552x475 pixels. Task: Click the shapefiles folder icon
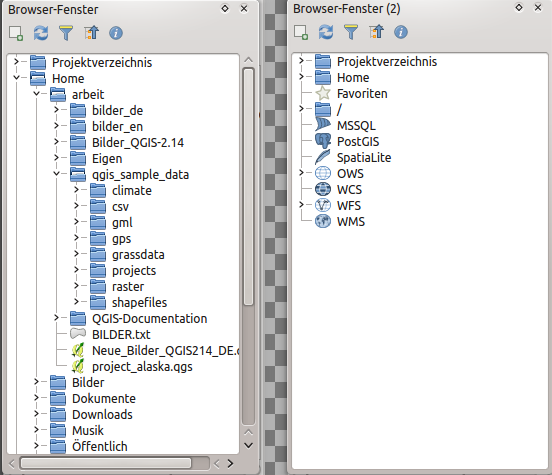click(98, 302)
